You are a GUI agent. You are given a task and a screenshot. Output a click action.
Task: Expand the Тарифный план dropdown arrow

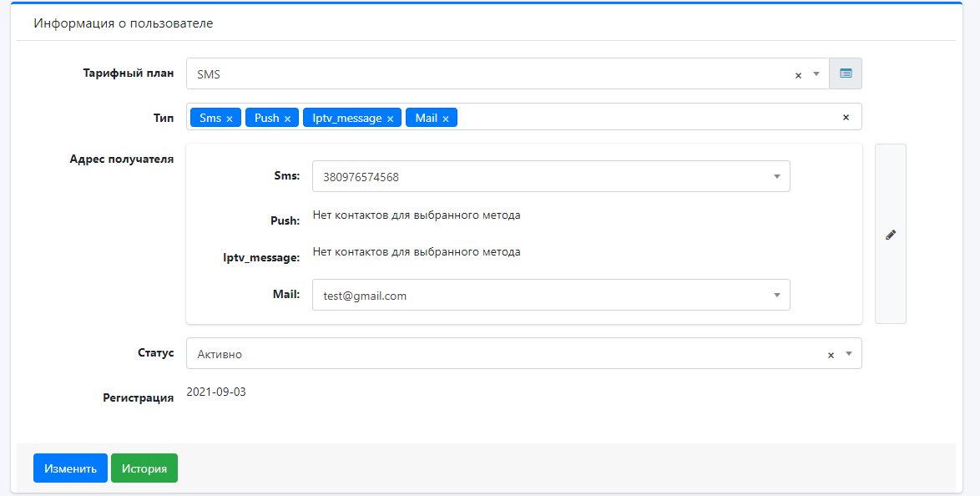pos(816,73)
